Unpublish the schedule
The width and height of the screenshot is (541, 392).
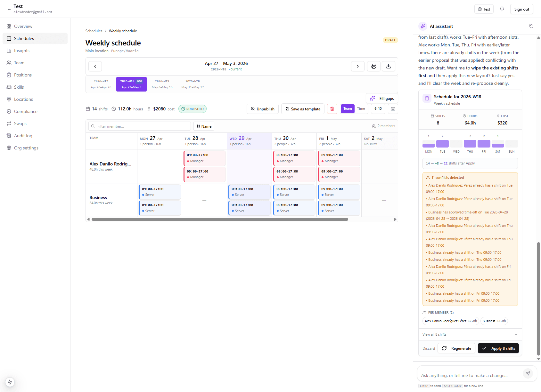click(263, 109)
